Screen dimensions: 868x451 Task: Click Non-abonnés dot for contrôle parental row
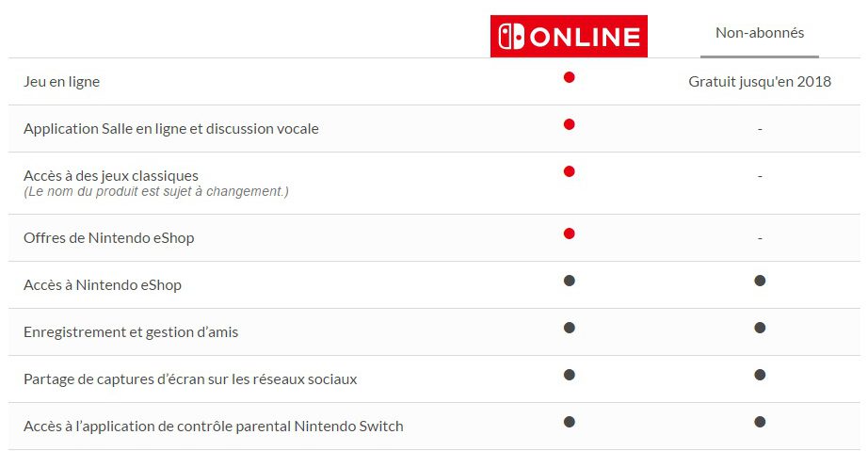tap(760, 422)
